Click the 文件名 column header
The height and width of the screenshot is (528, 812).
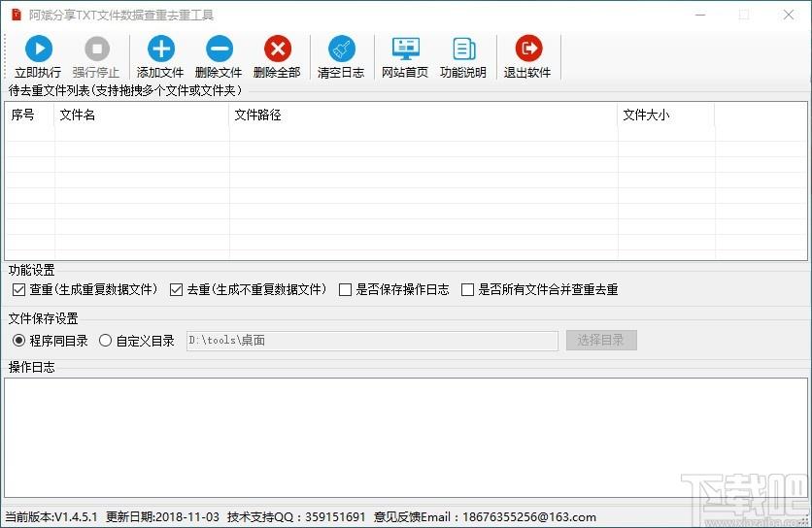coord(142,115)
